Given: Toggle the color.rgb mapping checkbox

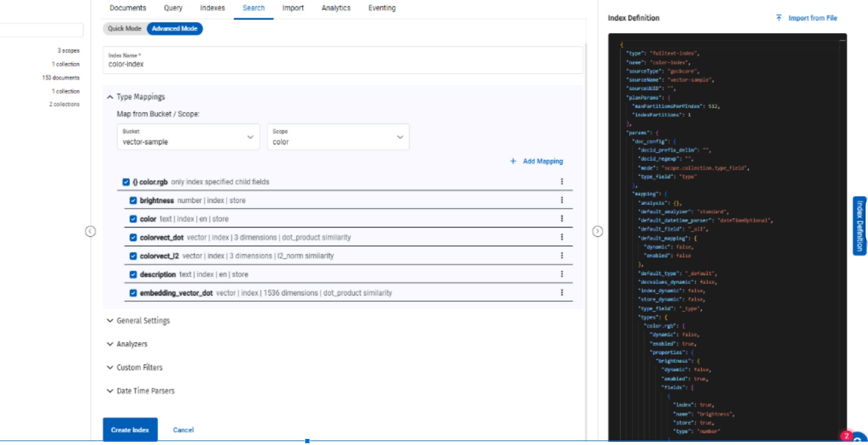Looking at the screenshot, I should click(x=126, y=182).
